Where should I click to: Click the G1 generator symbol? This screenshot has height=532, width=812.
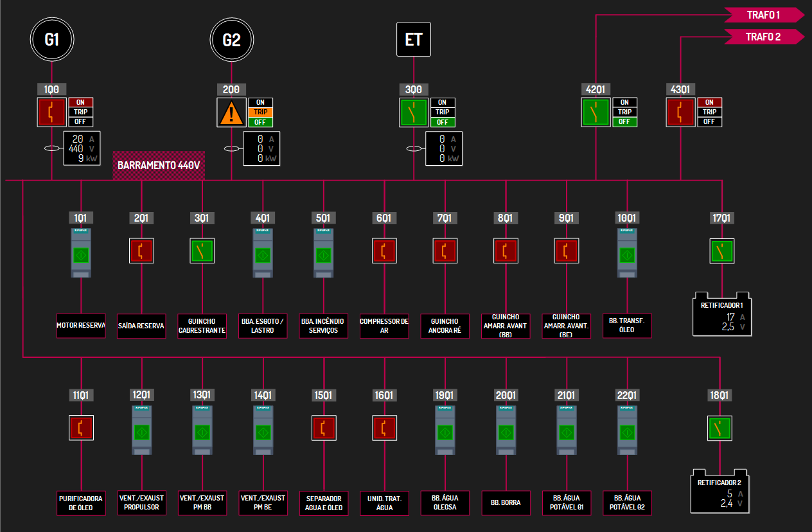click(x=51, y=40)
